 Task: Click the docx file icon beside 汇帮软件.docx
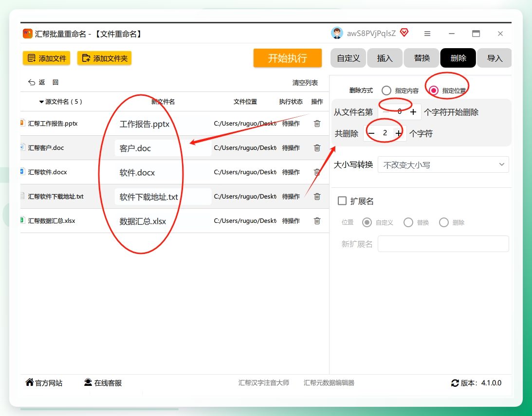[x=22, y=172]
